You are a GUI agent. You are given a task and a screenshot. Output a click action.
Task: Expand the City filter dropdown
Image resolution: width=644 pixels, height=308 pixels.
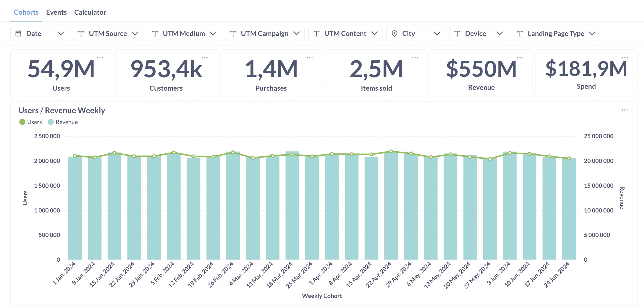[437, 33]
